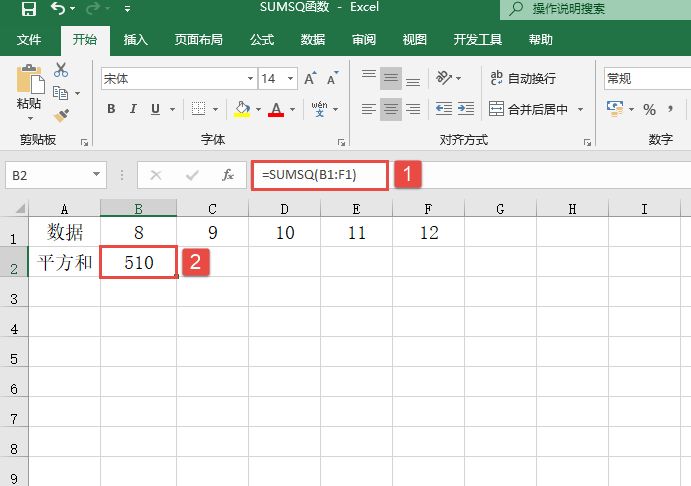691x486 pixels.
Task: Switch to the 插入 tab
Action: click(136, 40)
